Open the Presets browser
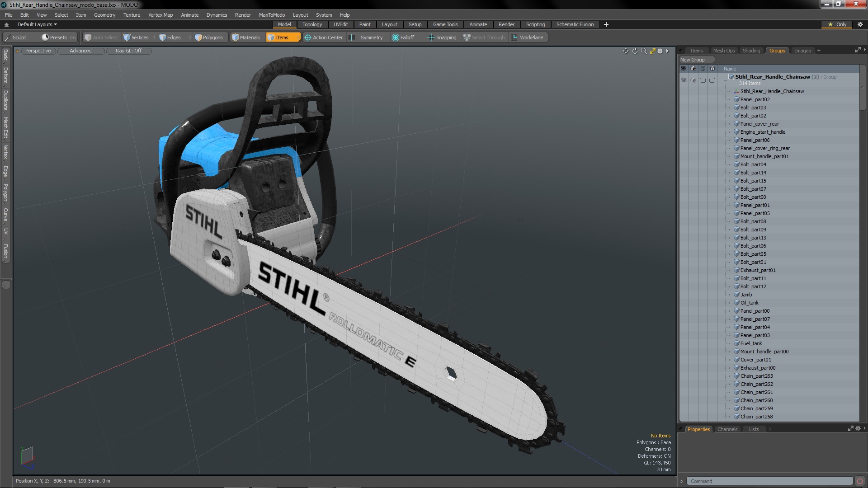This screenshot has height=488, width=868. tap(58, 38)
